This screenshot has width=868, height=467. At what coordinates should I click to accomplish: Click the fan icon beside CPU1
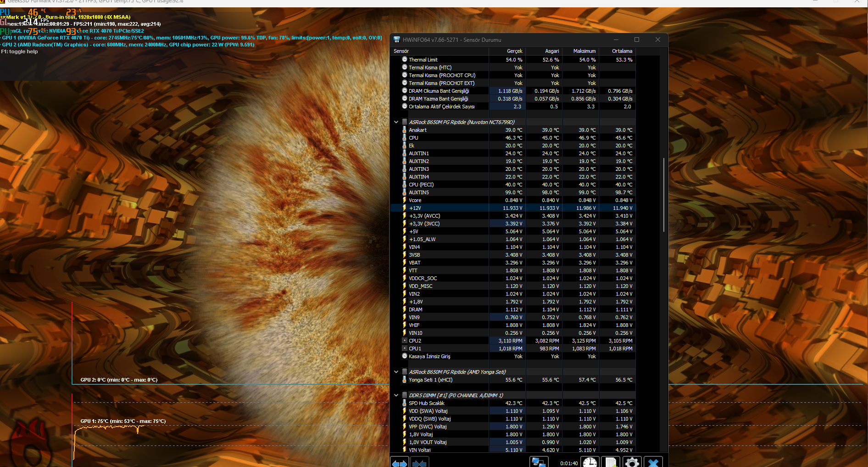(404, 349)
